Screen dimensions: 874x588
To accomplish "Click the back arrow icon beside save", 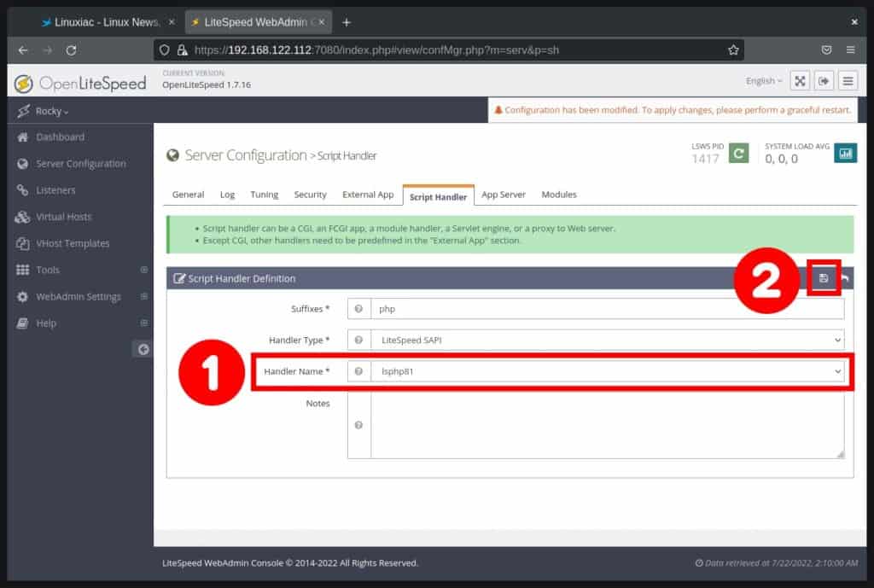I will coord(845,278).
